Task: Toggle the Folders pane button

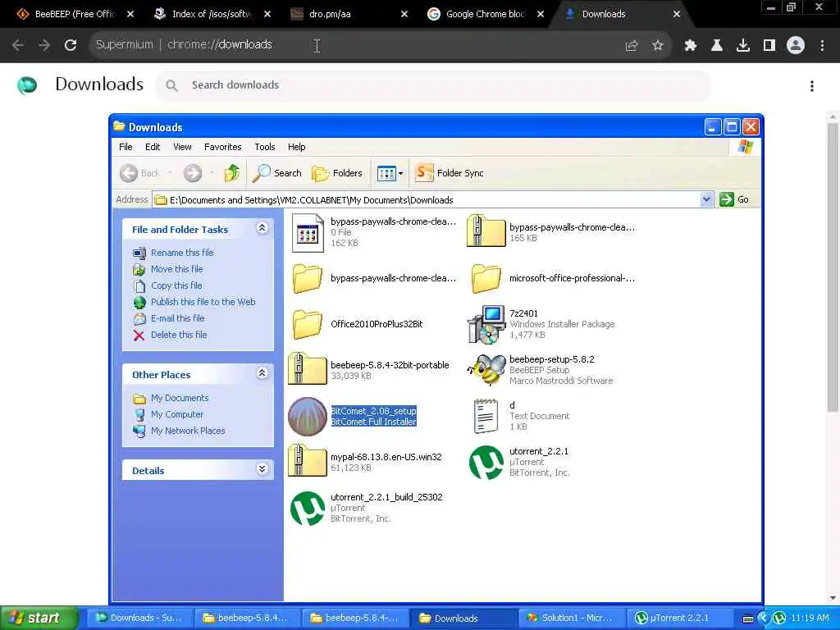Action: tap(337, 173)
